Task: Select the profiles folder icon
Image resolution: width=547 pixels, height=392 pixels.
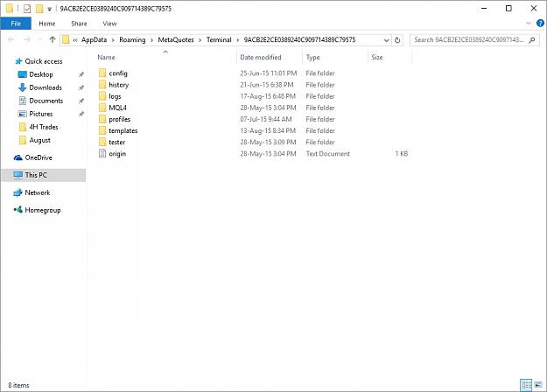Action: [x=102, y=119]
